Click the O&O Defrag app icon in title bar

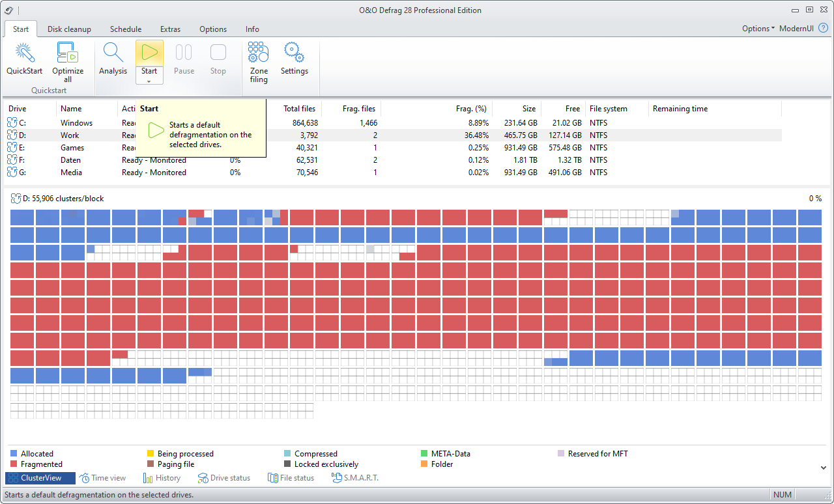8,10
